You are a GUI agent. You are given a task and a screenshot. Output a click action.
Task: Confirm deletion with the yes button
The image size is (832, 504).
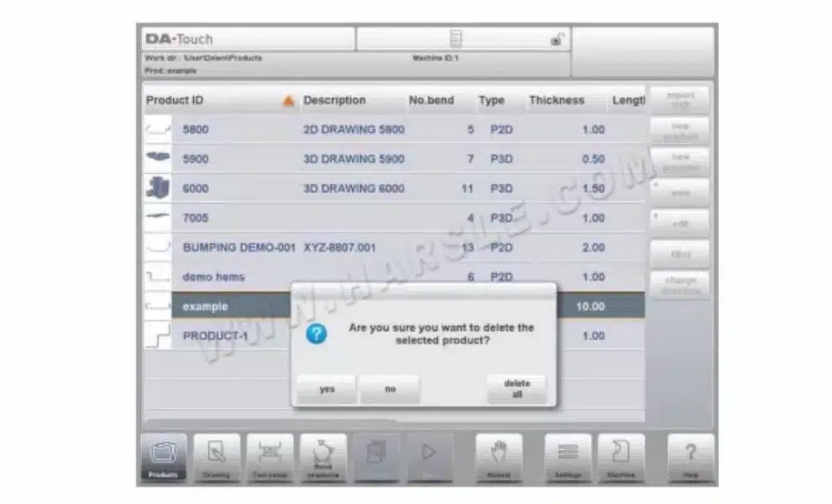327,389
